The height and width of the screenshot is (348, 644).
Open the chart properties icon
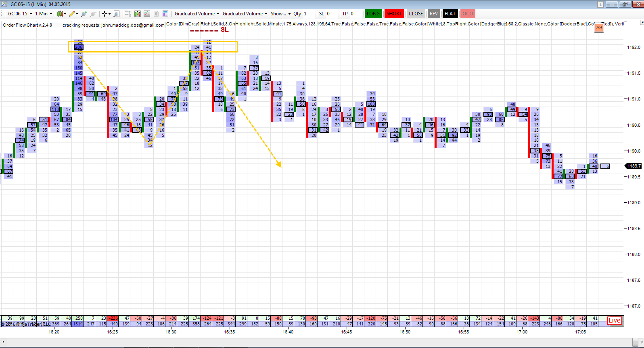[x=165, y=14]
